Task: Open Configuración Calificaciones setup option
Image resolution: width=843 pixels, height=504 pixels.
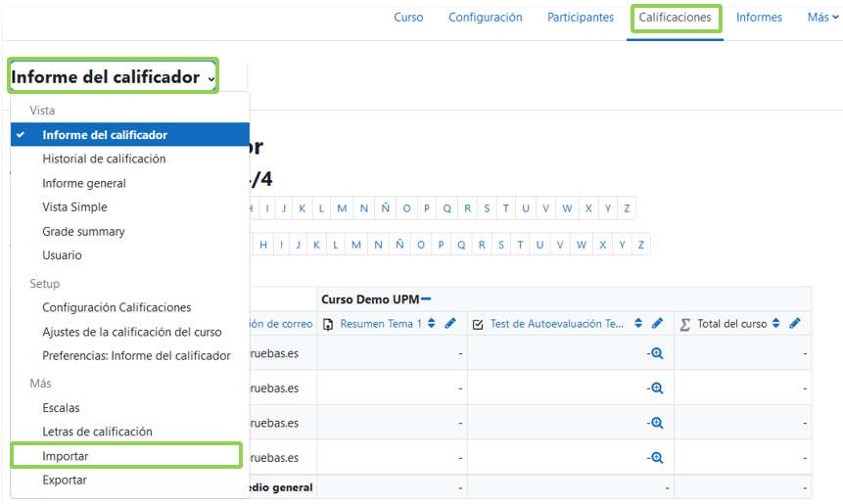Action: pos(117,307)
